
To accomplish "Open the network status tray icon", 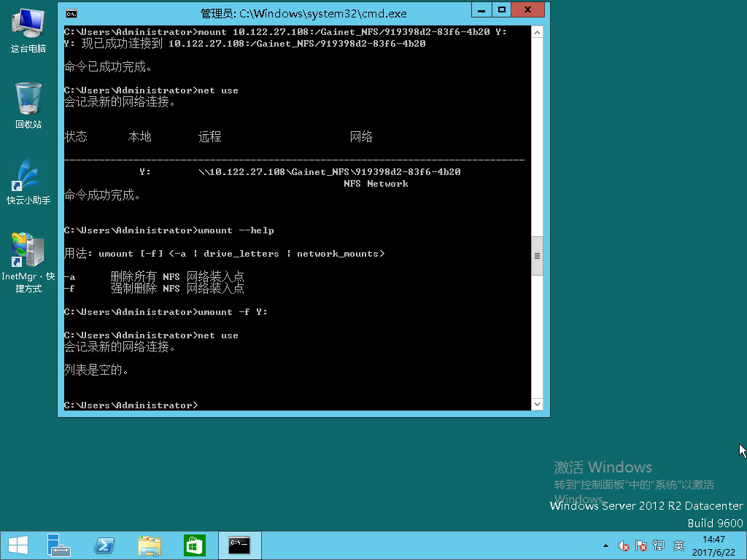I will (x=659, y=545).
